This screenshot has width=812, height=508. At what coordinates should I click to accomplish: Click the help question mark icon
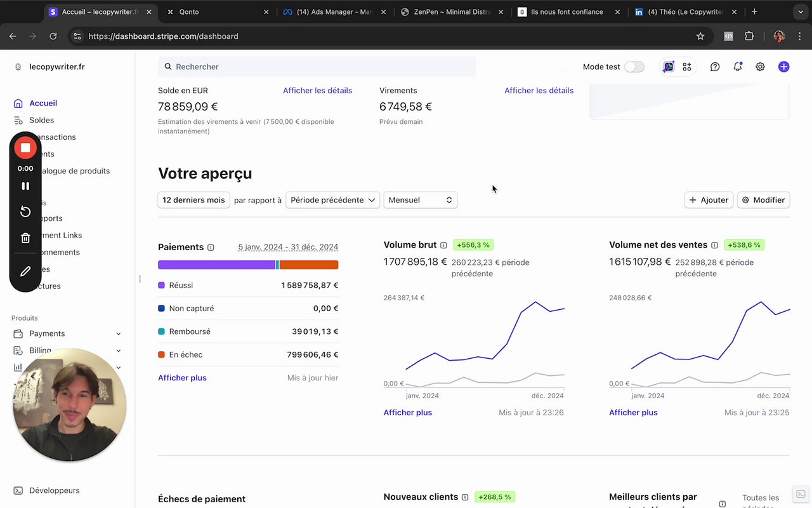715,67
